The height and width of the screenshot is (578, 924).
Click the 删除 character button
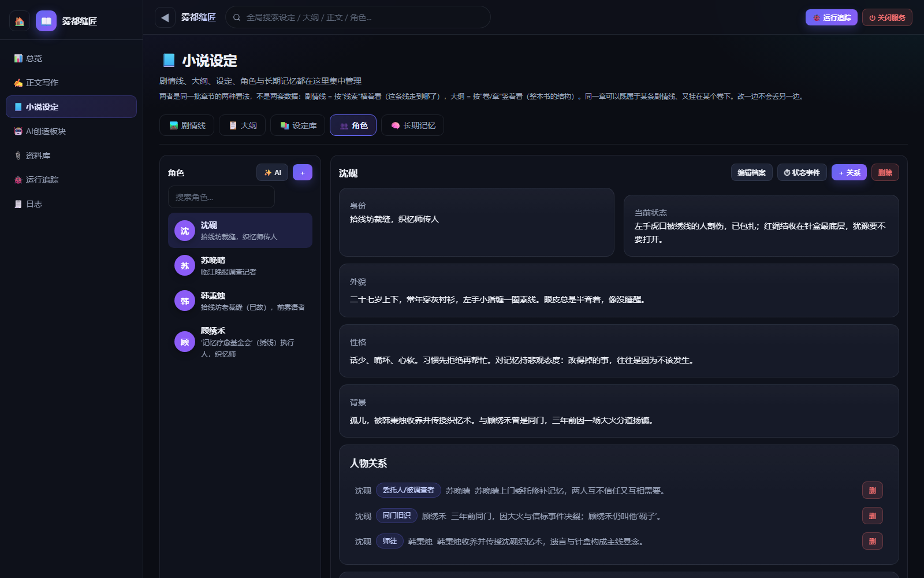pos(885,172)
